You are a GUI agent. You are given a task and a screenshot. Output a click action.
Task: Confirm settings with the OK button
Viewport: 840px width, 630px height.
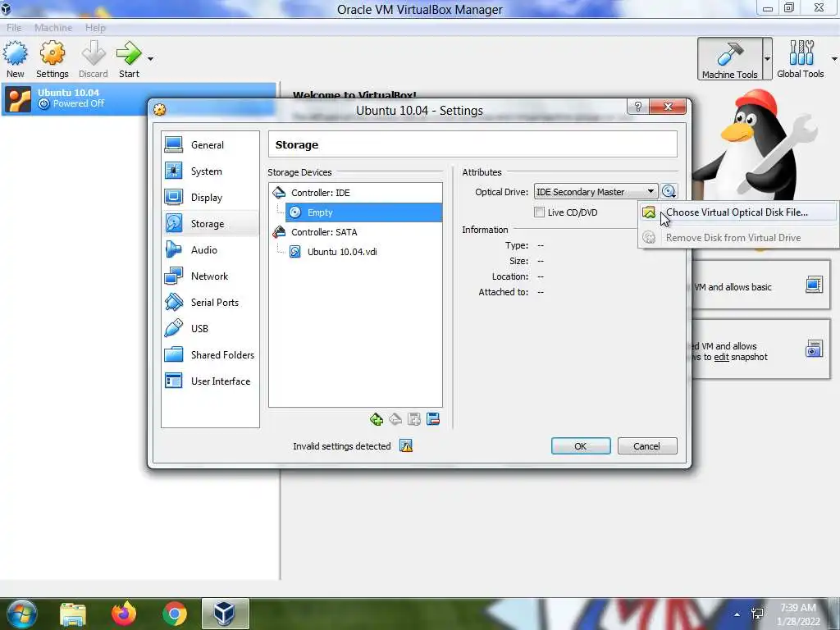coord(581,446)
